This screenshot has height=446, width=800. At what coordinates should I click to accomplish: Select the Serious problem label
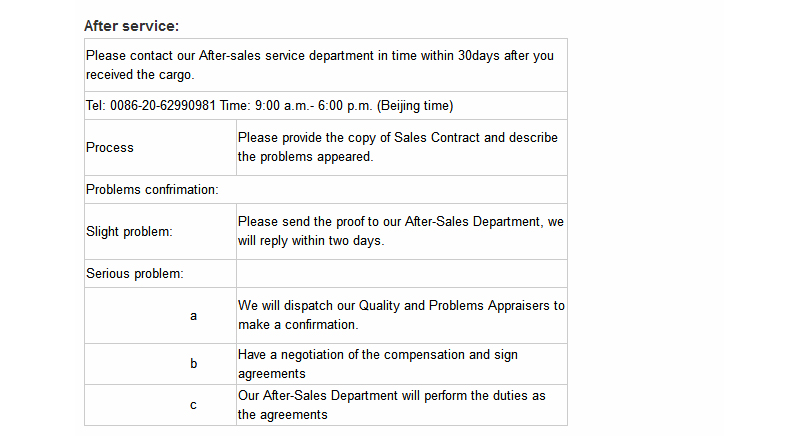[135, 274]
